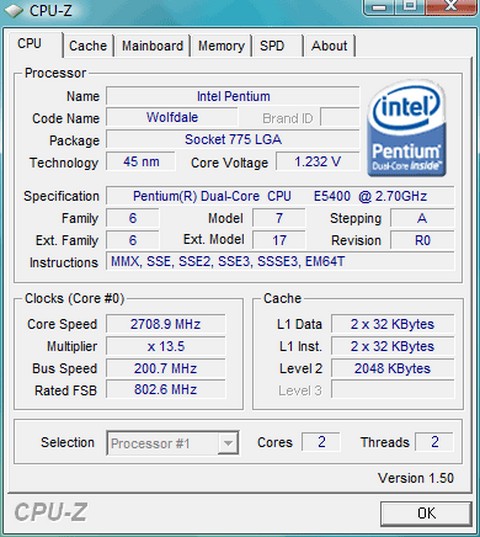Click the Intel Pentium Dual-Core logo
The image size is (480, 537).
click(x=407, y=128)
